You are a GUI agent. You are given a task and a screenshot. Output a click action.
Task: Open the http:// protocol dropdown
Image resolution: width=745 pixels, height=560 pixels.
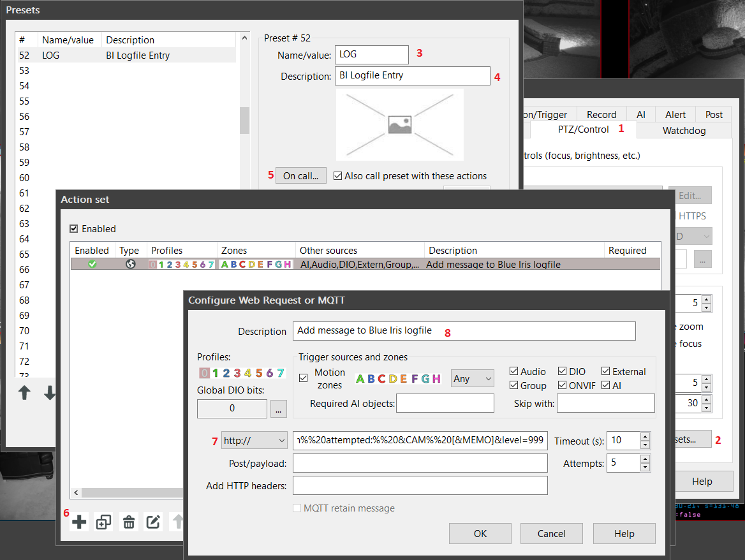254,440
